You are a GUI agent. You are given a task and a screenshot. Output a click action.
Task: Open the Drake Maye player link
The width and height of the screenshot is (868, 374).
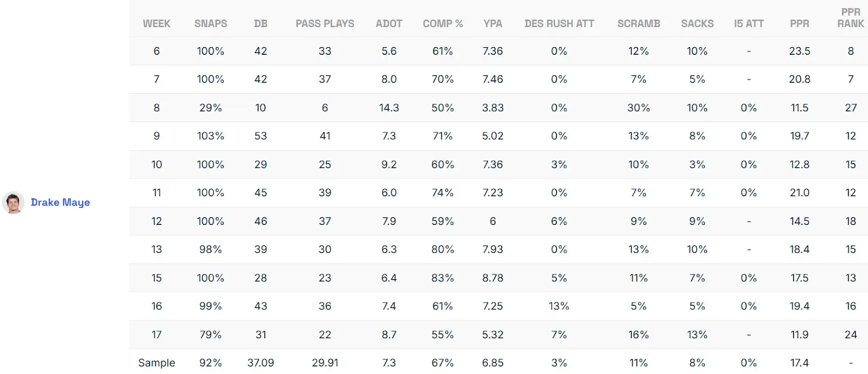tap(60, 202)
